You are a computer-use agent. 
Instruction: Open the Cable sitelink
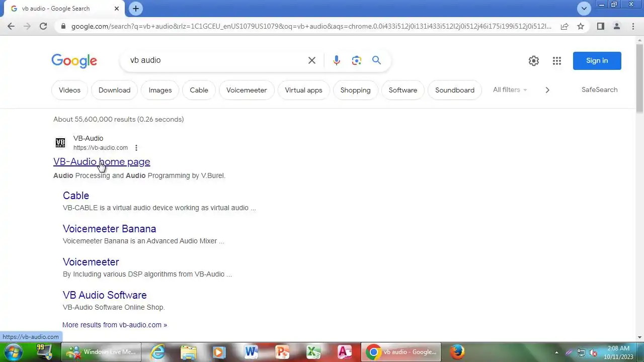[76, 196]
